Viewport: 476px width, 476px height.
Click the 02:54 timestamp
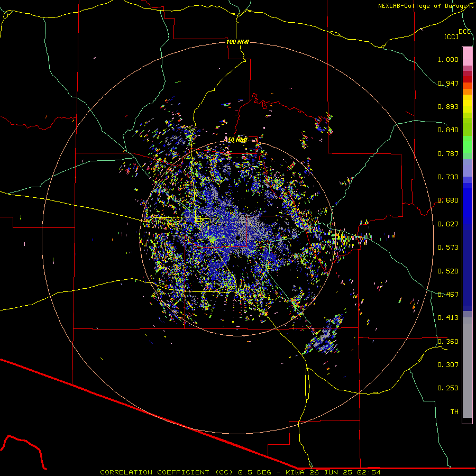370,472
